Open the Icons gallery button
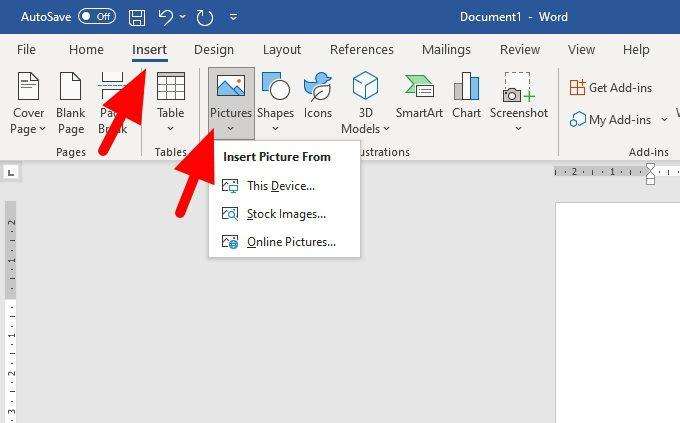680x423 pixels. 318,95
